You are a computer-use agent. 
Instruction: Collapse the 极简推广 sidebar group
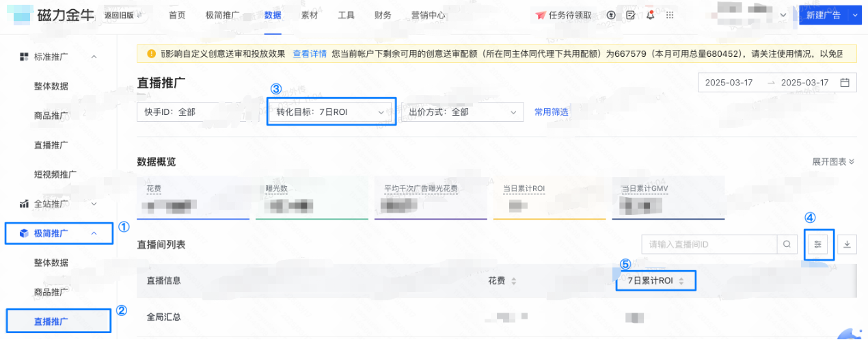[x=94, y=233]
